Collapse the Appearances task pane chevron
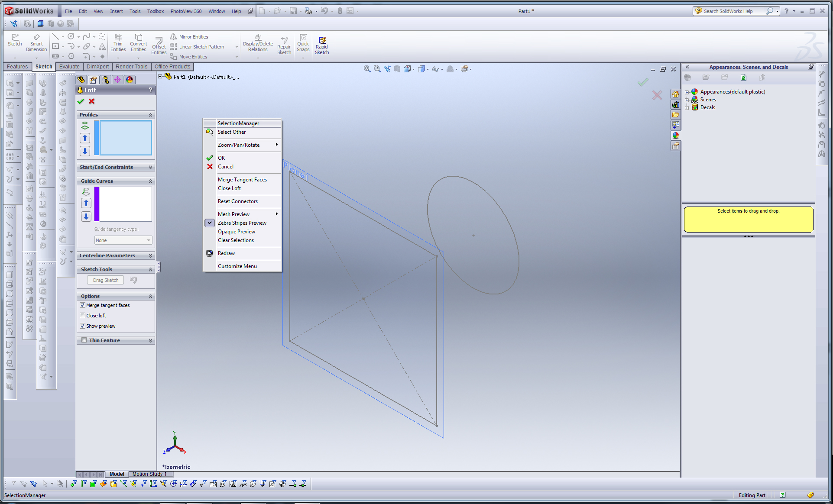Screen dimensions: 833x504 (687, 67)
